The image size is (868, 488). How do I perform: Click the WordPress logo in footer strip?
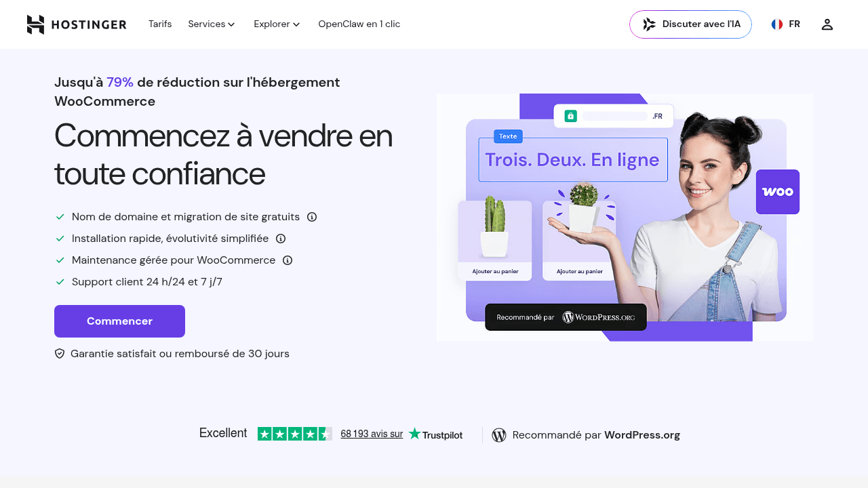click(x=499, y=435)
